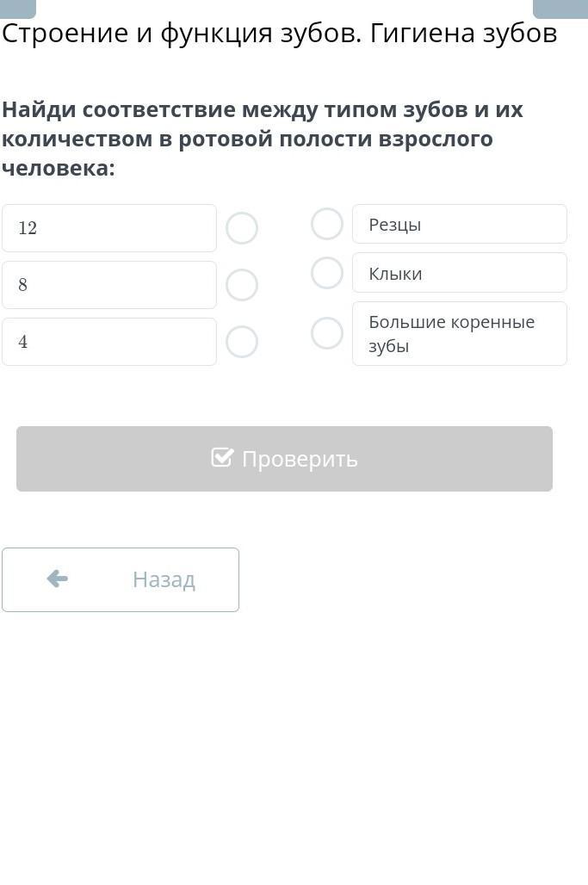
Task: Click the answer box with 8
Action: pos(109,285)
